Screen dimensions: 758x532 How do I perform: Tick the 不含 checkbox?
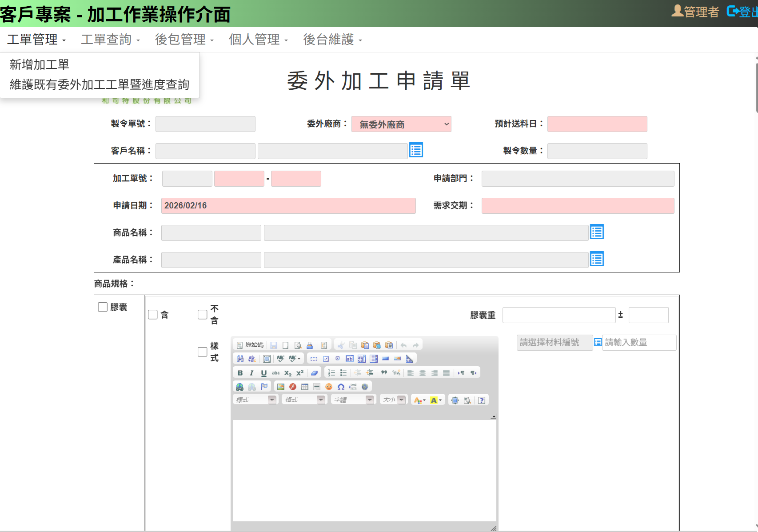203,315
